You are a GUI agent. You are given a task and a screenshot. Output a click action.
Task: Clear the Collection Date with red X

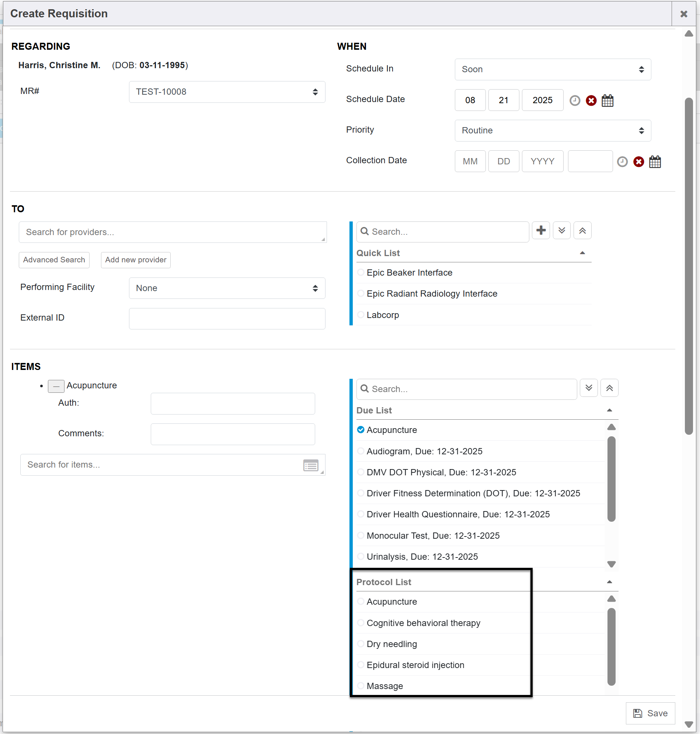click(638, 161)
